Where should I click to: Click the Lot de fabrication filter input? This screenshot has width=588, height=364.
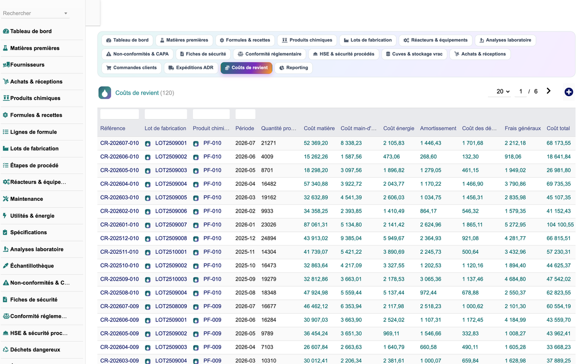pos(166,114)
